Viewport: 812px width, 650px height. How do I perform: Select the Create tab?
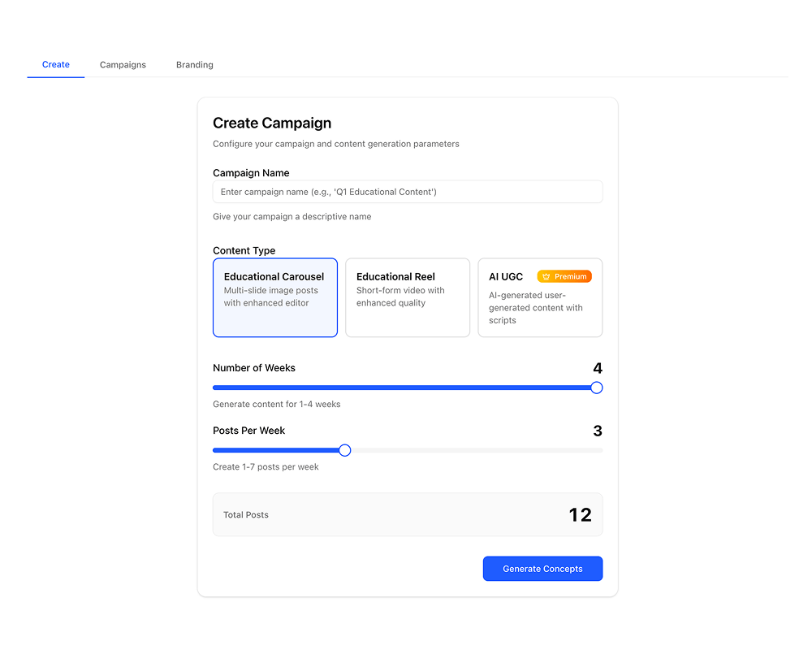tap(55, 64)
